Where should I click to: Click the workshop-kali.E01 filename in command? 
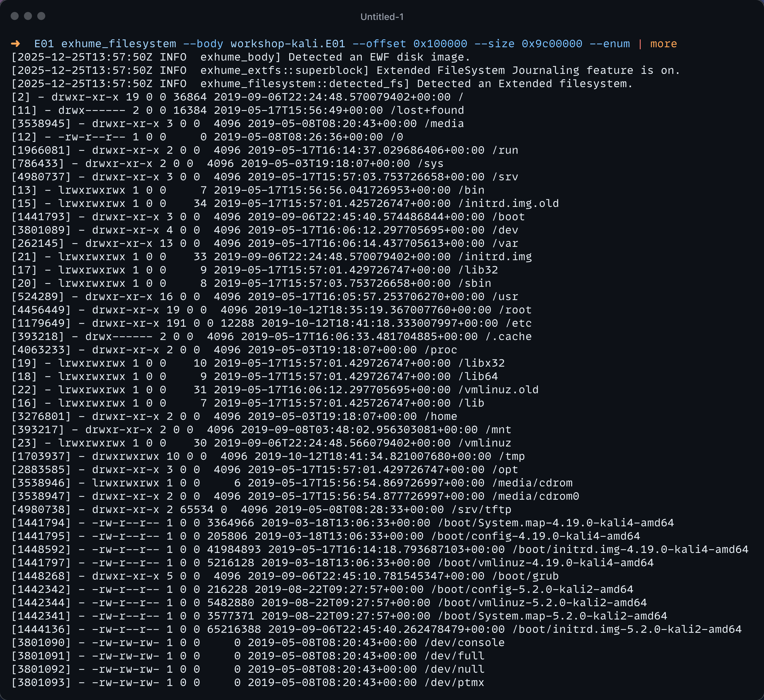tap(288, 44)
